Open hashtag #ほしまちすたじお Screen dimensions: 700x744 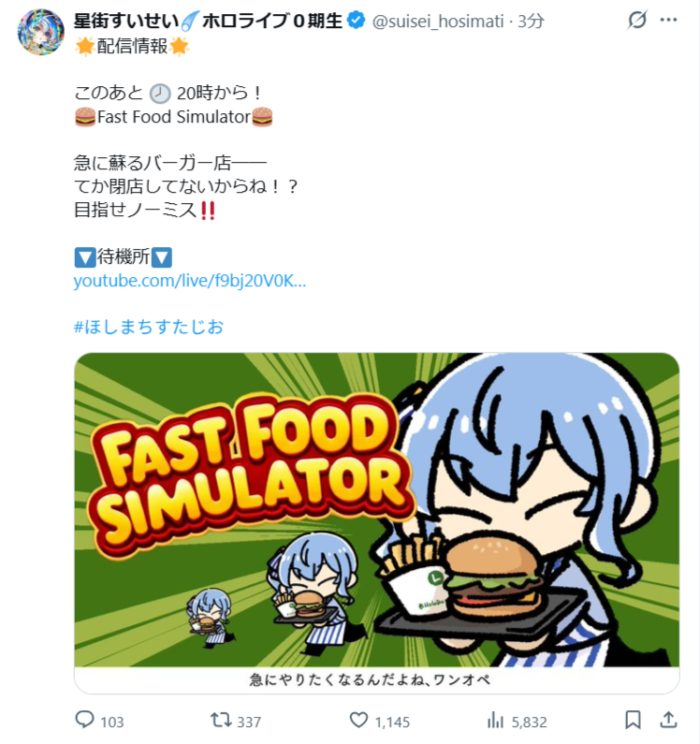149,327
